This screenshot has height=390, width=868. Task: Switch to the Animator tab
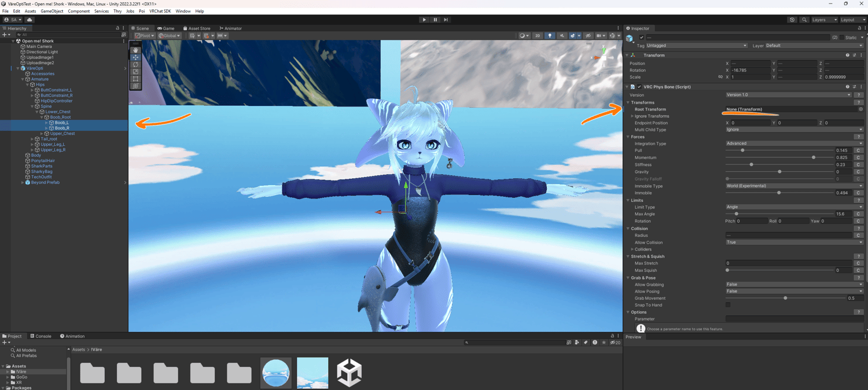click(x=230, y=28)
